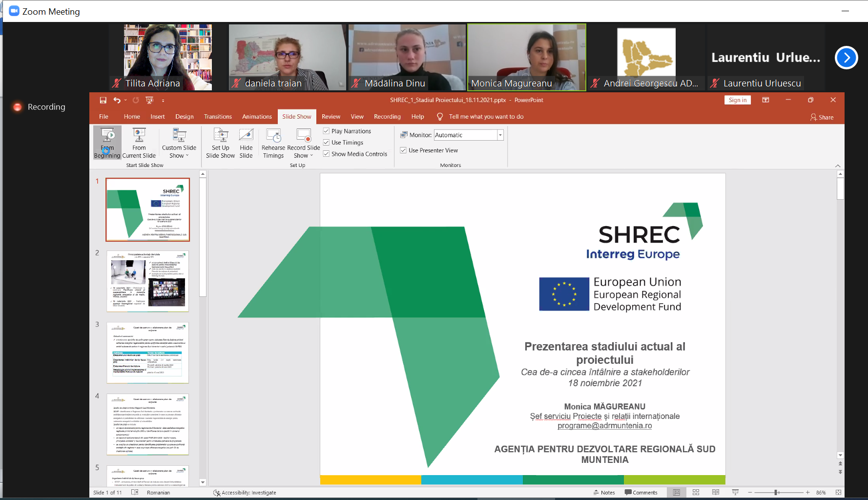
Task: Click the Hide Slide button
Action: pyautogui.click(x=246, y=143)
